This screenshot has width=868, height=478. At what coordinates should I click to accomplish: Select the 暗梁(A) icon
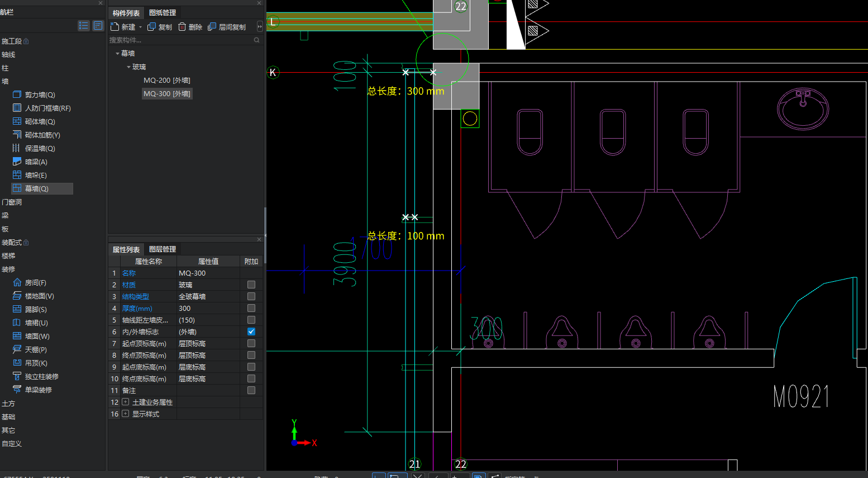(17, 162)
